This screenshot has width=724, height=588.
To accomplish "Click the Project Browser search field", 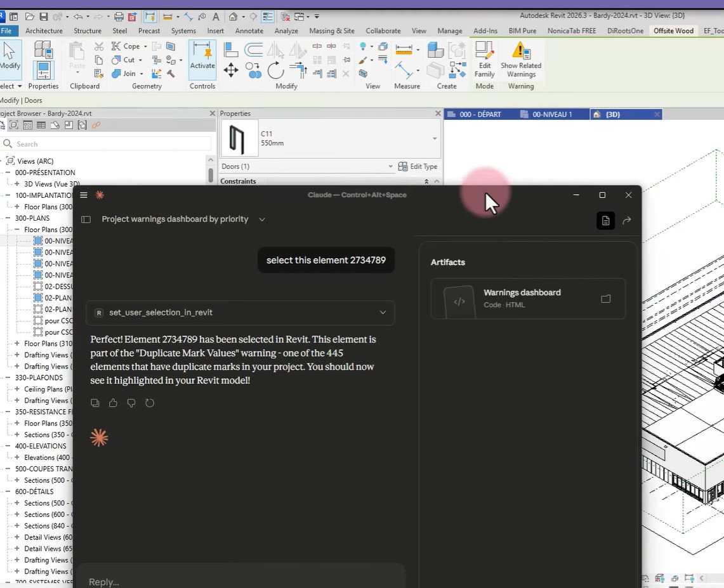I will coord(108,144).
